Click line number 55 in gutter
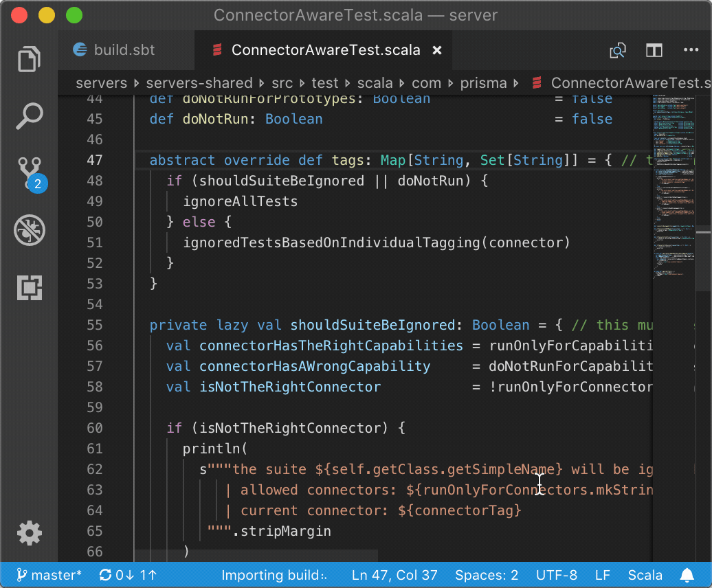 (94, 325)
